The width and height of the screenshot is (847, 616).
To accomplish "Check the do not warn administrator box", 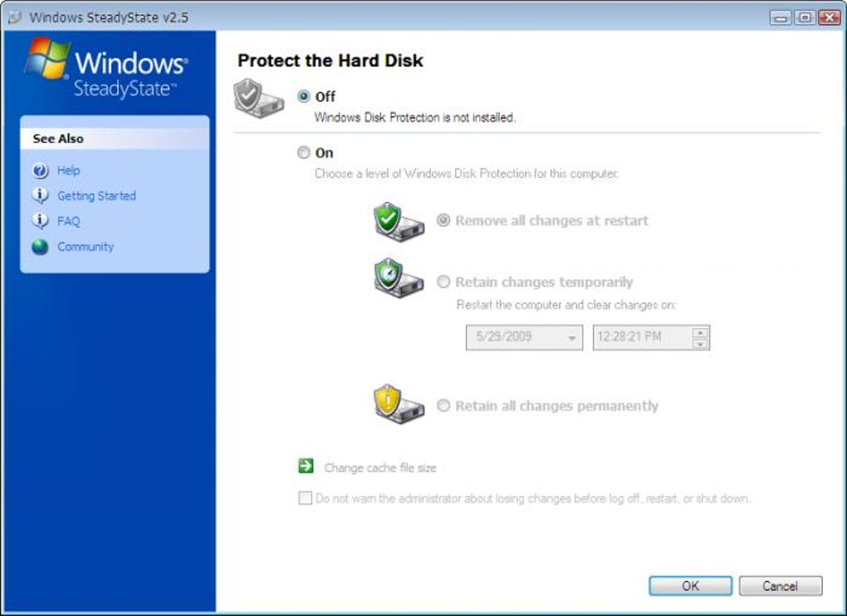I will coord(305,499).
